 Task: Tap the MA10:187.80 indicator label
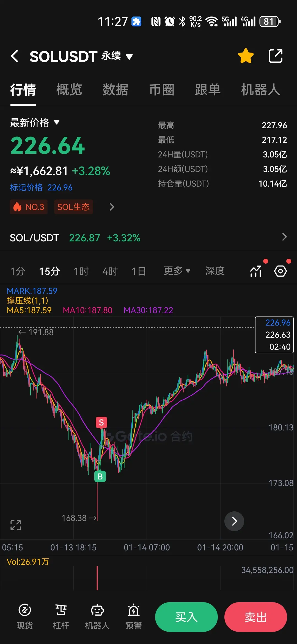pyautogui.click(x=88, y=310)
